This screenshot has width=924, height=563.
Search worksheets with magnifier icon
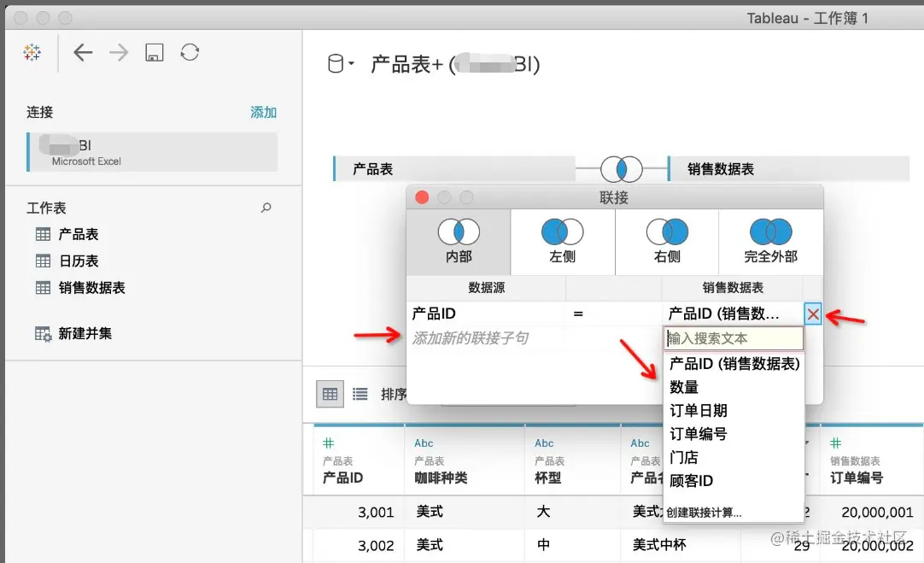point(266,208)
